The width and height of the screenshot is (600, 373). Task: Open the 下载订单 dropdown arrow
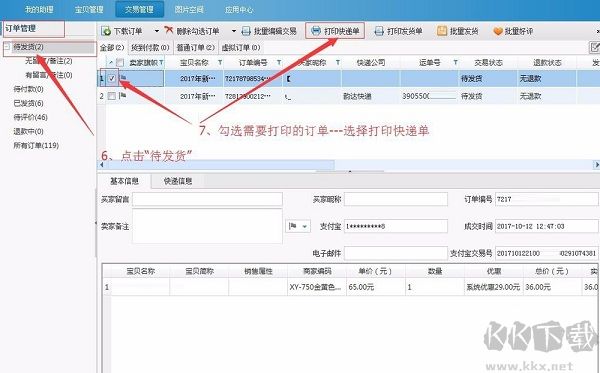pos(157,31)
